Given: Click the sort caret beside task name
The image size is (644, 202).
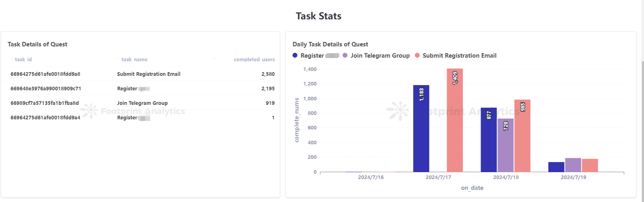Looking at the screenshot, I should [119, 59].
